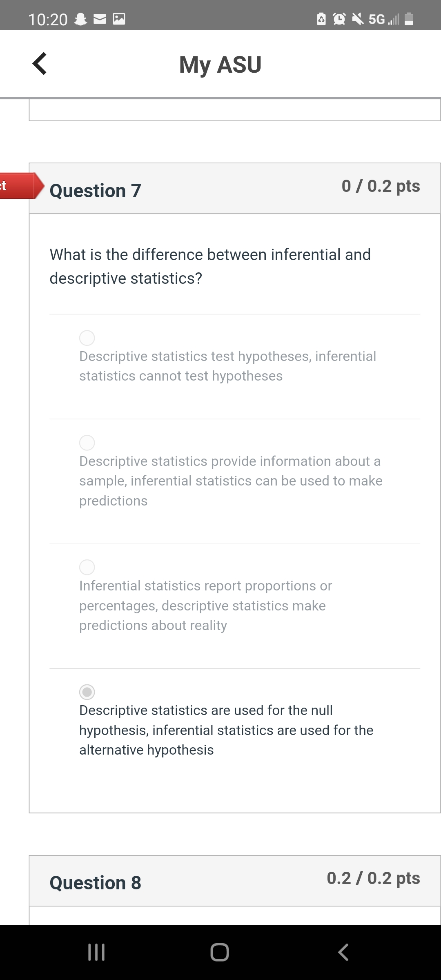Tap the image notification icon in status bar
The width and height of the screenshot is (441, 980).
[x=119, y=19]
